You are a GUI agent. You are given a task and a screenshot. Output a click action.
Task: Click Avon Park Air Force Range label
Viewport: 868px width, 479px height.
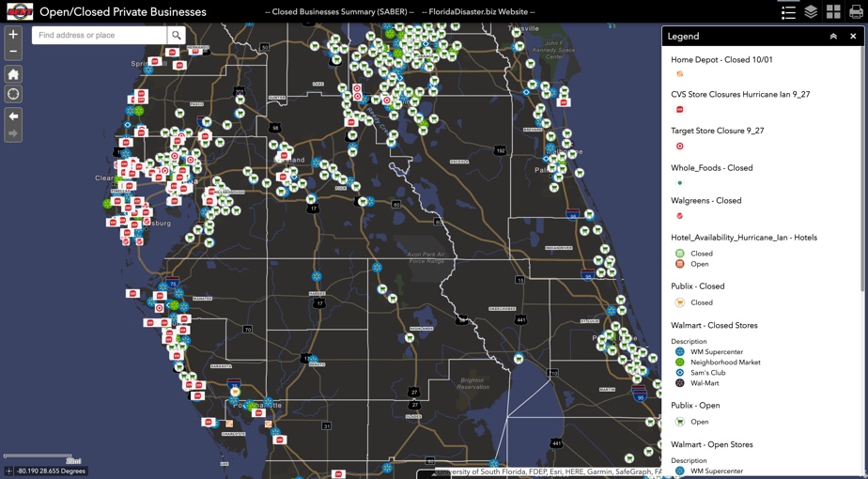(426, 257)
